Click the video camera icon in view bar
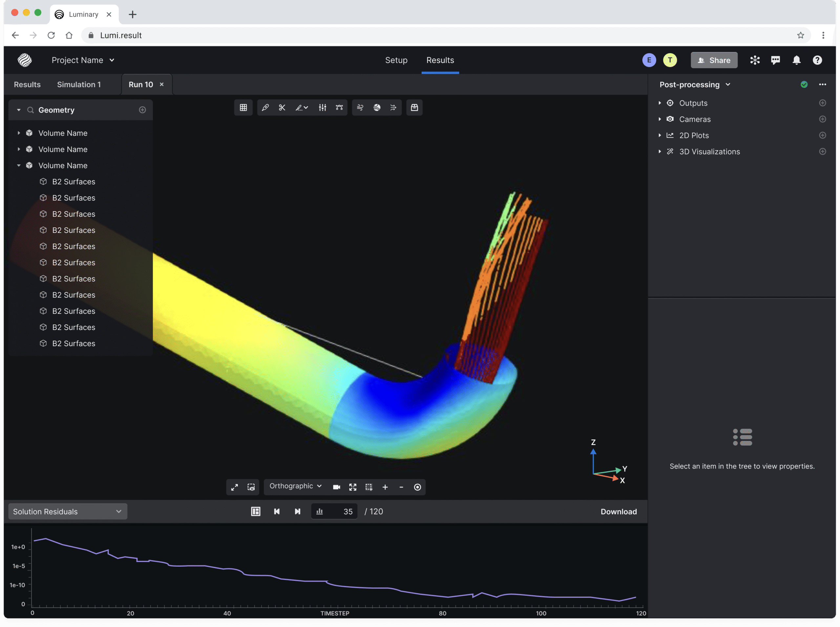The height and width of the screenshot is (627, 840). (336, 487)
